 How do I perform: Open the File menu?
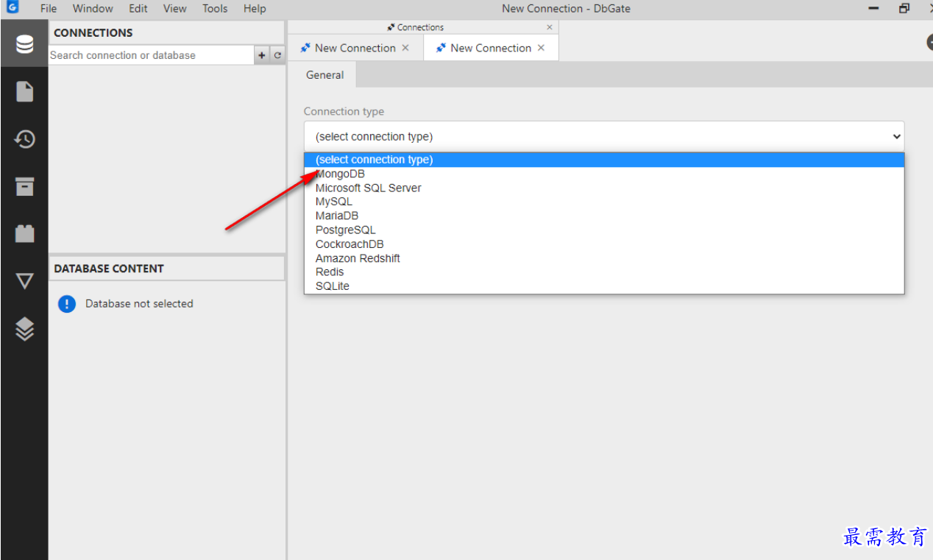[49, 9]
